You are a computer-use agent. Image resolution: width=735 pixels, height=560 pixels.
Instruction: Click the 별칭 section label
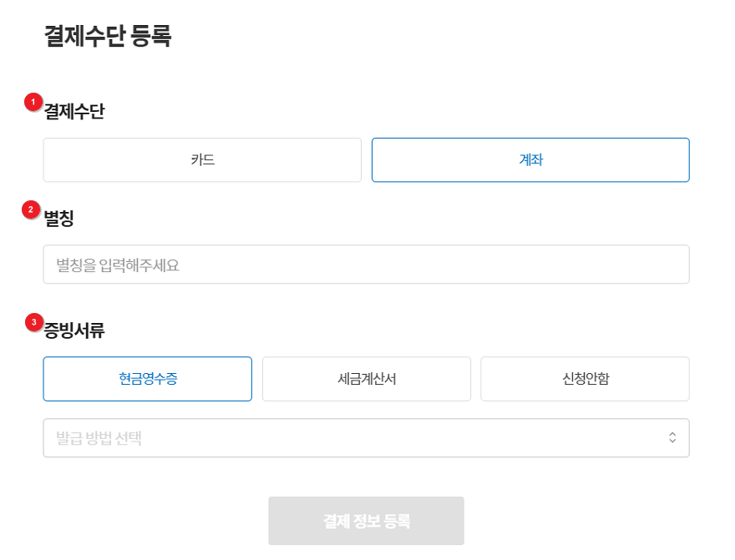59,219
